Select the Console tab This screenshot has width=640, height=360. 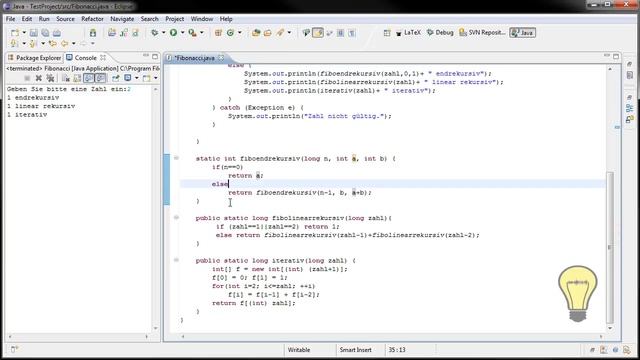tap(85, 58)
